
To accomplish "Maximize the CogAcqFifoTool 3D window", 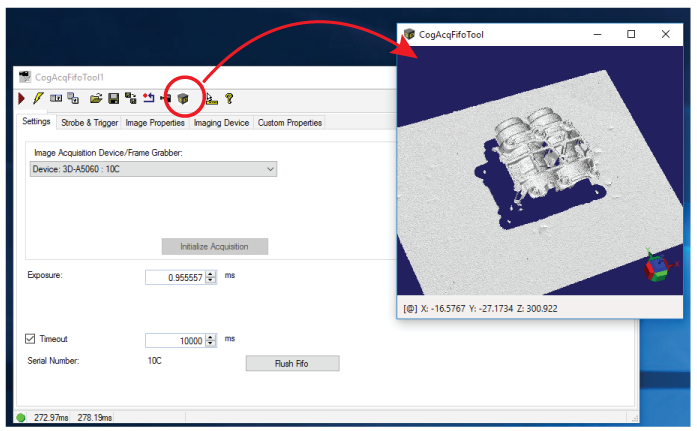I will tap(631, 34).
